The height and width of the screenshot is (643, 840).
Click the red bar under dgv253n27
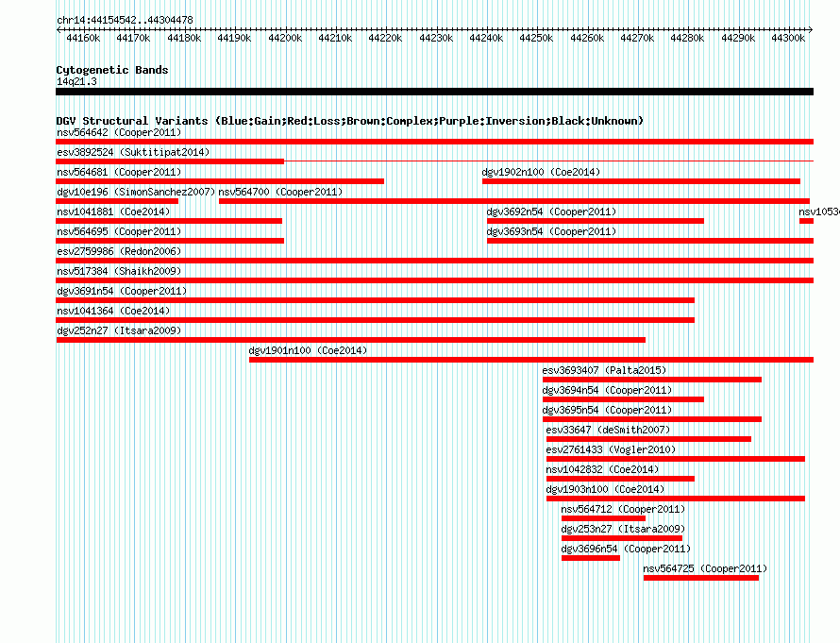[x=622, y=538]
